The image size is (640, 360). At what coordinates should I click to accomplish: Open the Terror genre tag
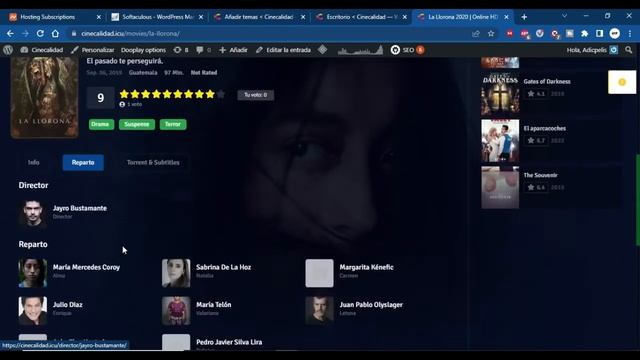(x=173, y=124)
